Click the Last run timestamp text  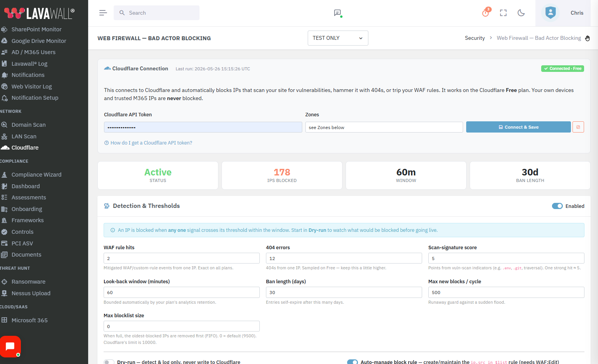click(x=213, y=69)
